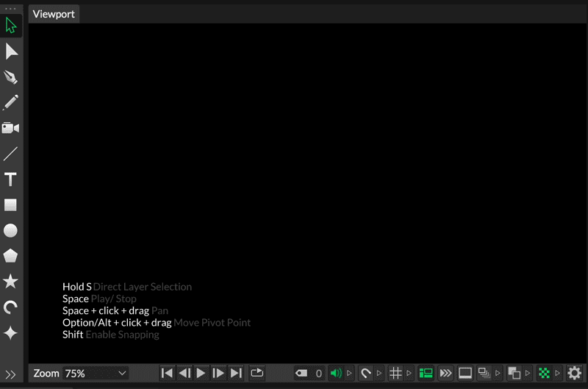Toggle stacked frames onion skin icon
Screen dimensions: 588x389
[484, 374]
